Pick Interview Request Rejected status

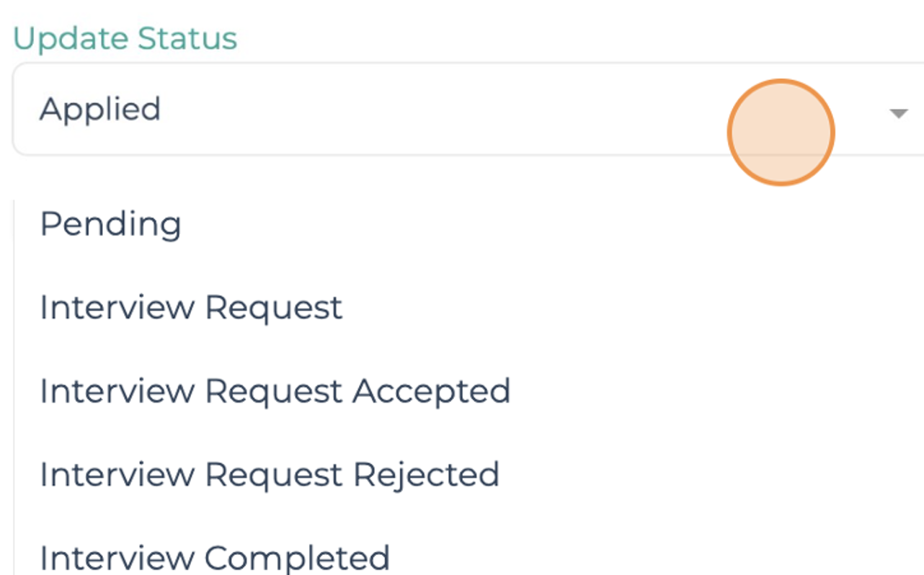tap(270, 475)
